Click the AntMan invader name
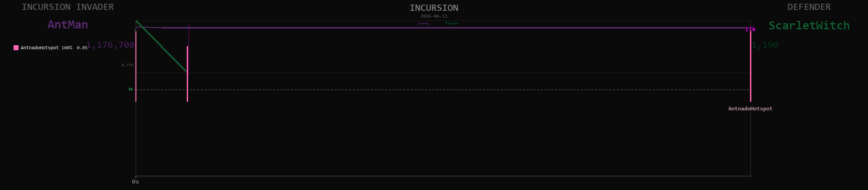Viewport: 868px width, 190px height. pos(68,25)
